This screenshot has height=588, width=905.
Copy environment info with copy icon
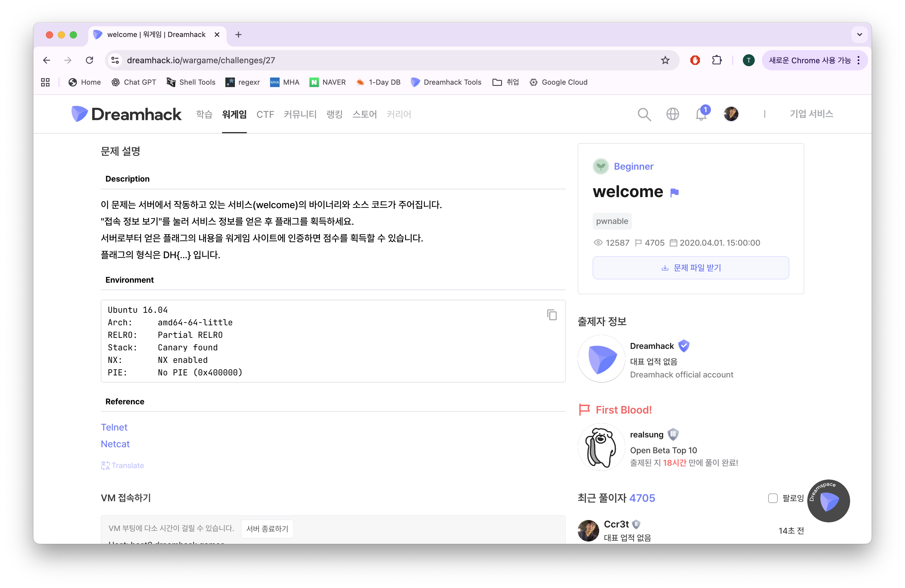[552, 315]
